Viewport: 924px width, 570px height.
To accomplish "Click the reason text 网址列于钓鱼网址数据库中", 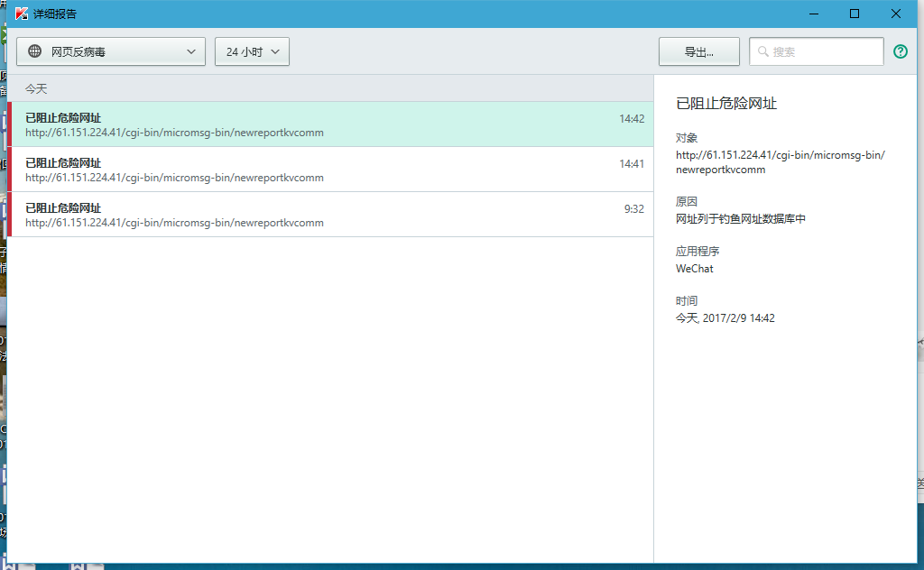I will tap(740, 218).
